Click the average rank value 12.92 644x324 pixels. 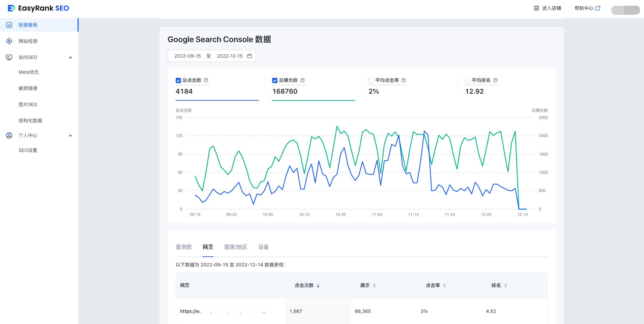tap(474, 91)
